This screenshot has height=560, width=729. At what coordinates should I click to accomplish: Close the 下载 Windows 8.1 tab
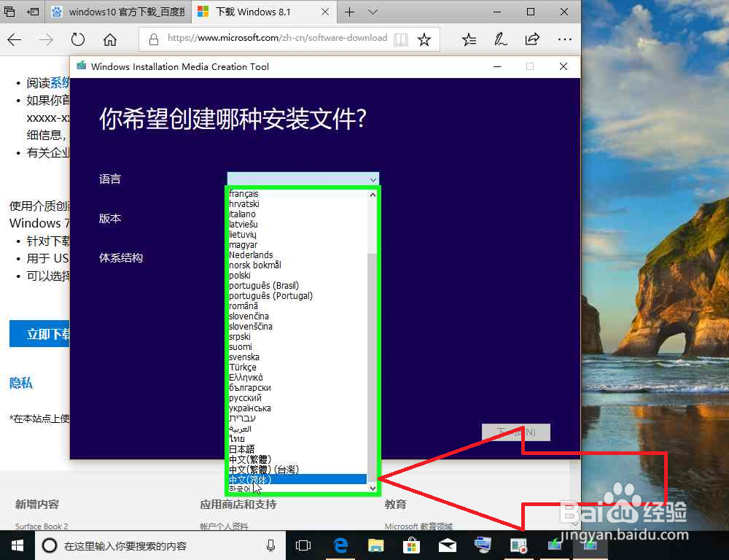(325, 12)
